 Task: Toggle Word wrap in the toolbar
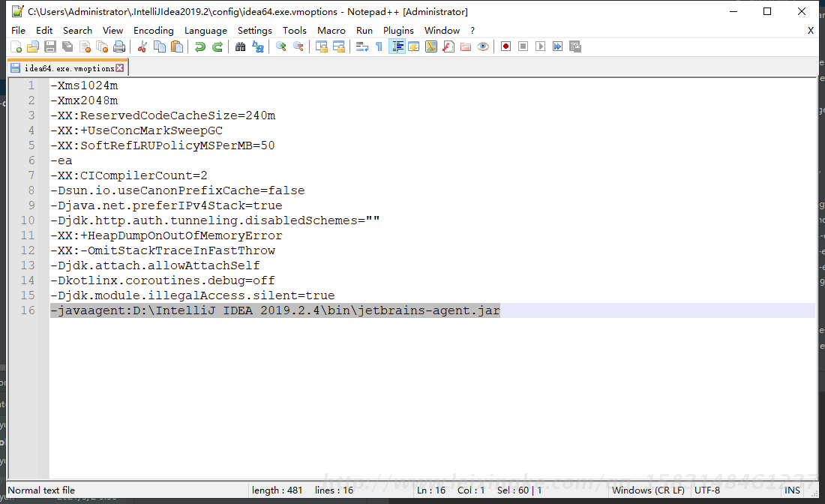(x=361, y=46)
